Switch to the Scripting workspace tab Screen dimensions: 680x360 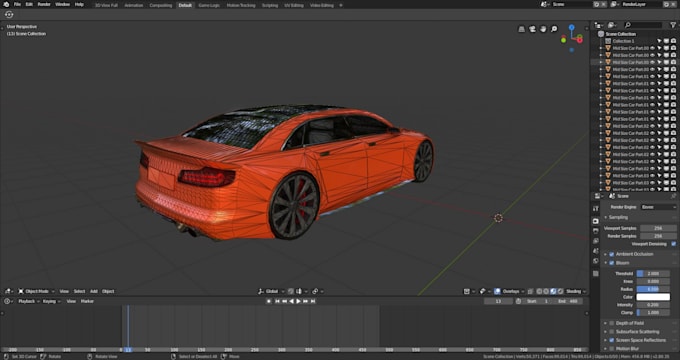(x=270, y=5)
